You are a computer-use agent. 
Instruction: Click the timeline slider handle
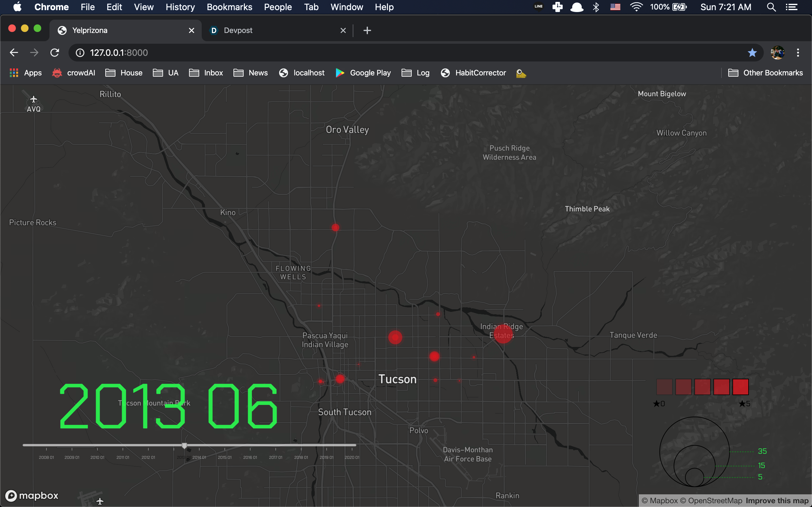[184, 446]
